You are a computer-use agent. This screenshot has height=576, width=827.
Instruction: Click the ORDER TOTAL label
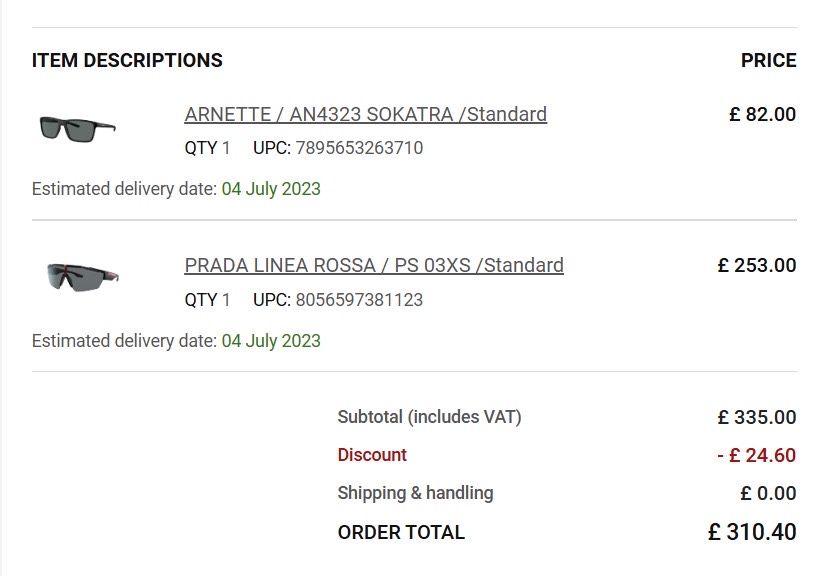pyautogui.click(x=401, y=532)
